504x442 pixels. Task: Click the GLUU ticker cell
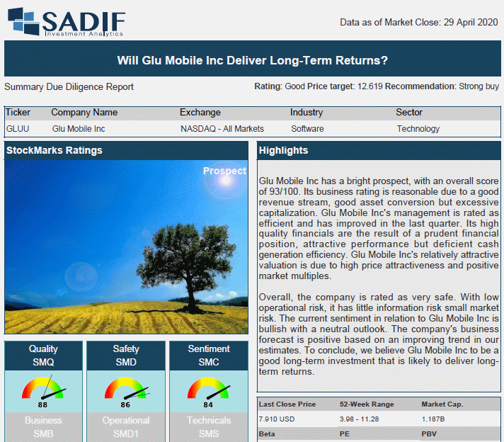tap(18, 129)
